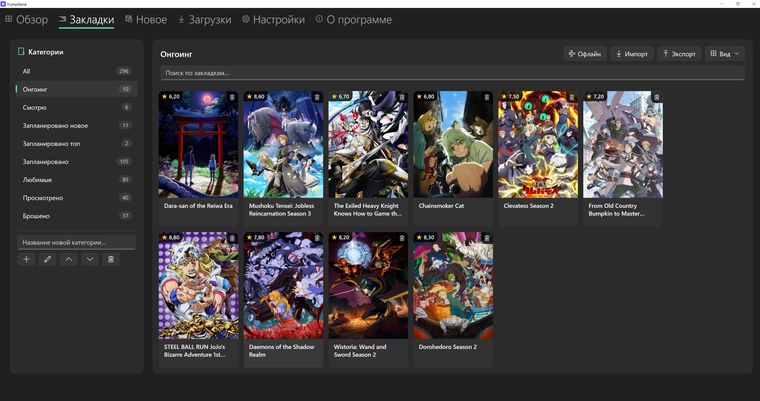Open Daemons of the Shadow Realm poster
The height and width of the screenshot is (401, 760).
[283, 285]
